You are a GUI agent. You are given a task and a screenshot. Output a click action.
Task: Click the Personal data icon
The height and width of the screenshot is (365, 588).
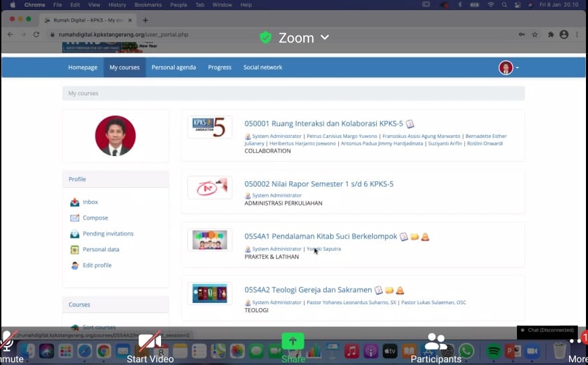74,249
